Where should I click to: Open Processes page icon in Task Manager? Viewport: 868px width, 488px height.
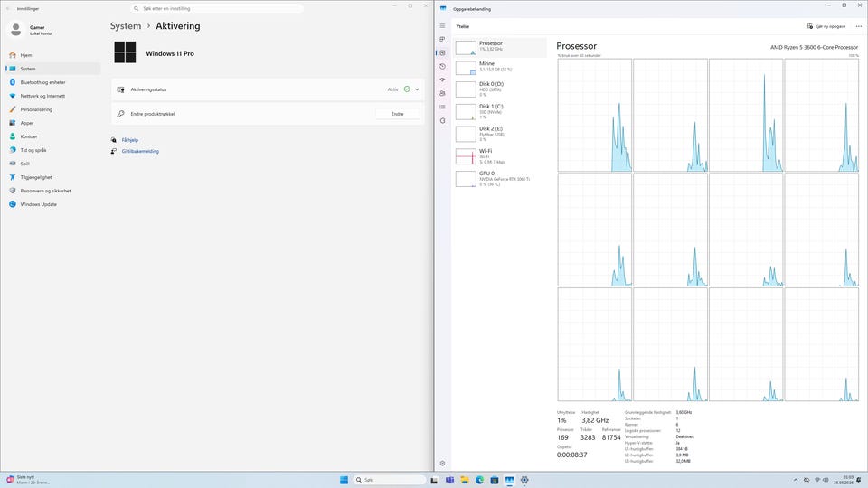coord(442,39)
